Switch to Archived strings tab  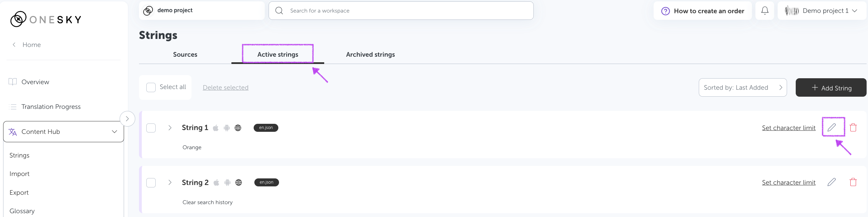pyautogui.click(x=370, y=55)
